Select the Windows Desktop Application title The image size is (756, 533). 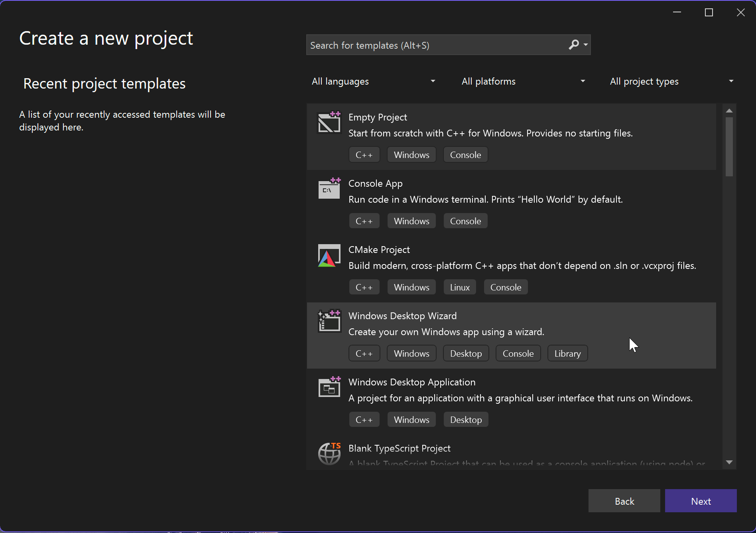(412, 382)
